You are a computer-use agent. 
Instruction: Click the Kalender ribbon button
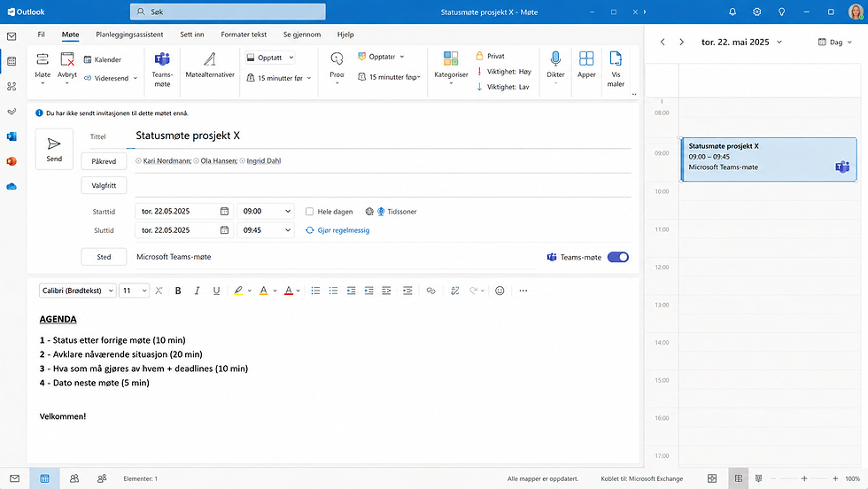click(103, 60)
